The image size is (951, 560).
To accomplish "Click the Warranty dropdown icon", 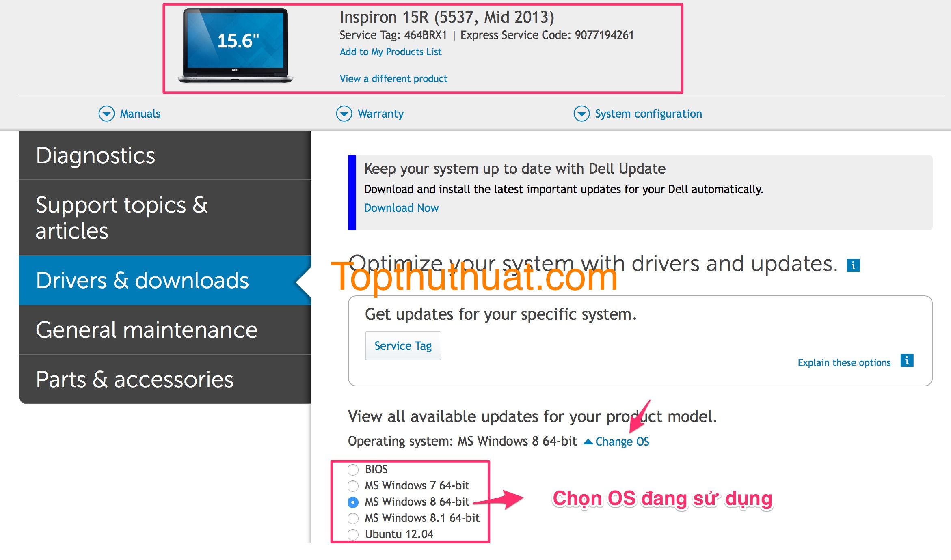I will [x=342, y=113].
